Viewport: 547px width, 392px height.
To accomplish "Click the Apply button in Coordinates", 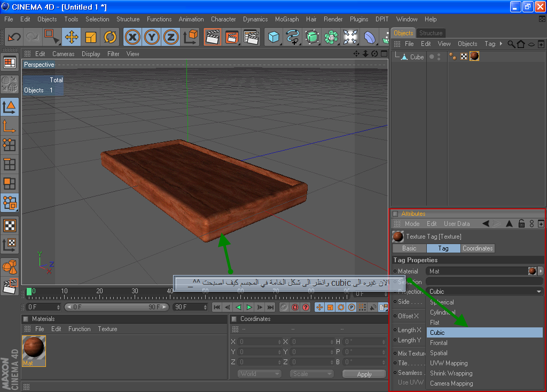I will pos(364,374).
